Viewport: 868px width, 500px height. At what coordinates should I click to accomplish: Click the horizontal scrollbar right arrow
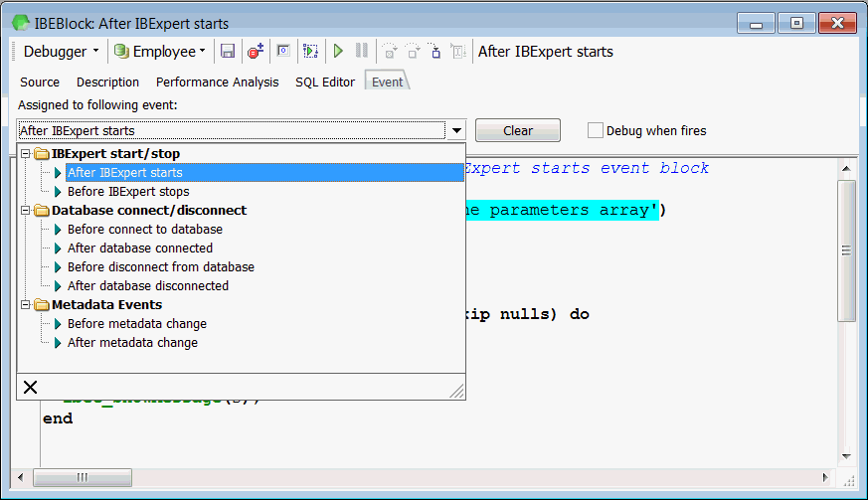click(x=825, y=477)
